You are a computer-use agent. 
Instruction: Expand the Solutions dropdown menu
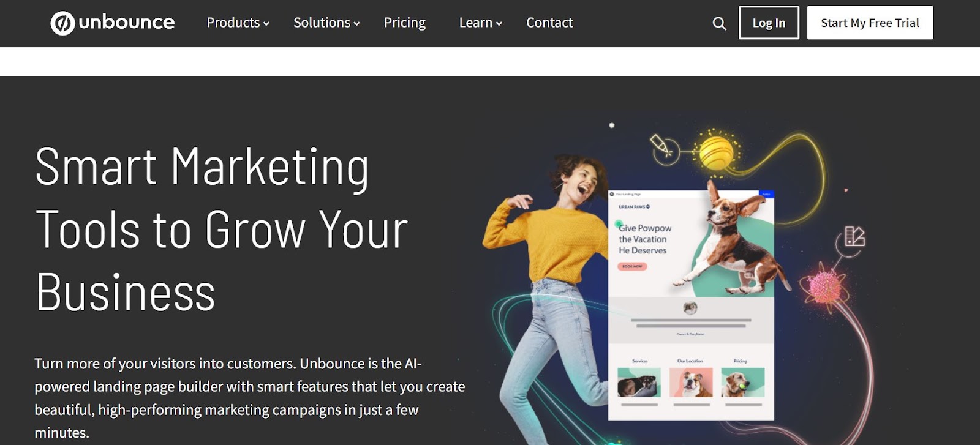click(326, 23)
